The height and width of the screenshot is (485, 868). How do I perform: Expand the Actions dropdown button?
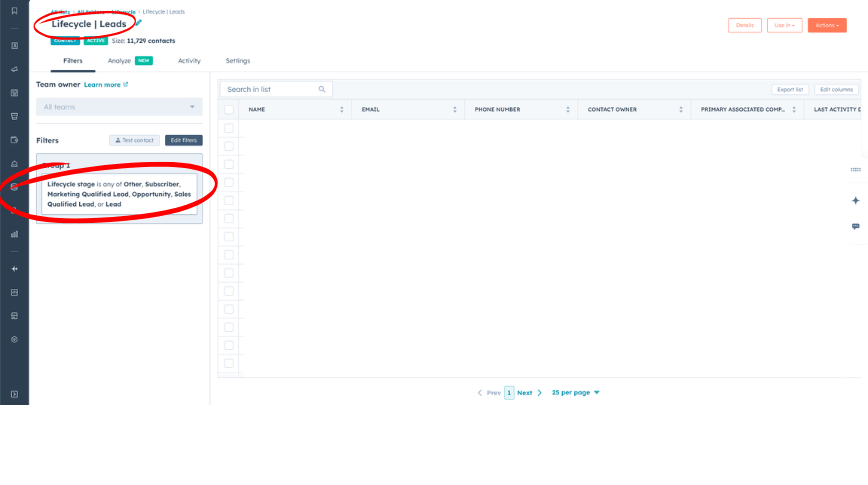(826, 25)
